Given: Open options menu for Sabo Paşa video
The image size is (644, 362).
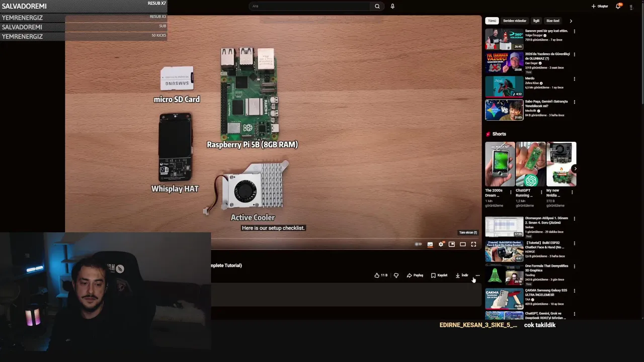Looking at the screenshot, I should 574,102.
